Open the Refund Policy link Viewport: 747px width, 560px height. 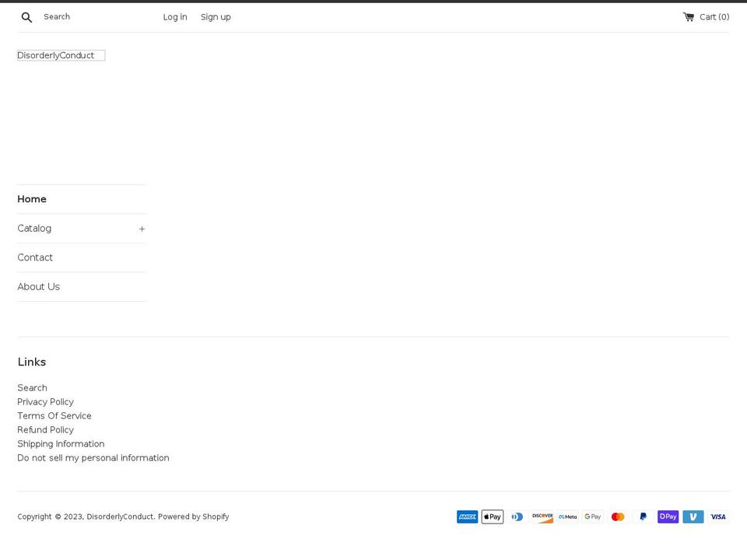[x=46, y=430]
